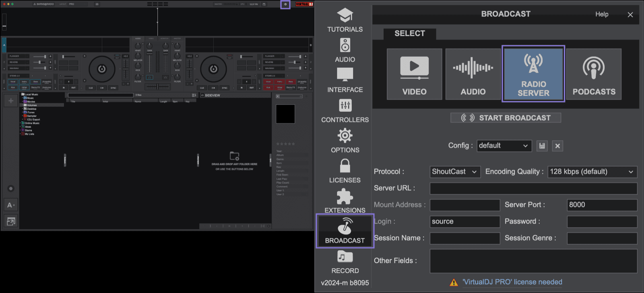This screenshot has height=293, width=644.
Task: Select the Volumes folder in browser tree
Action: [x=43, y=105]
